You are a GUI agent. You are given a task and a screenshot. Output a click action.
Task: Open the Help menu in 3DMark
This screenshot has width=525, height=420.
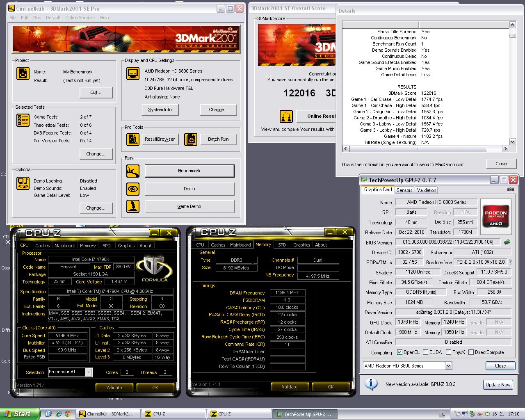pos(105,18)
